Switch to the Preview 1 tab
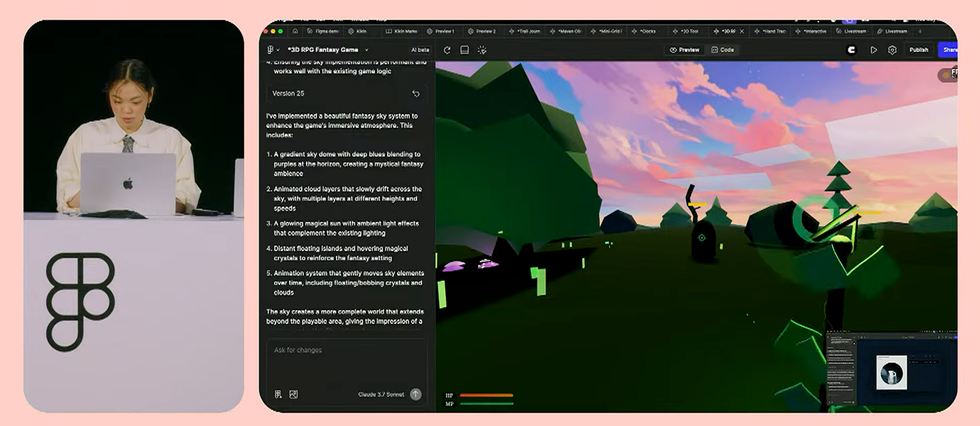980x426 pixels. point(440,31)
